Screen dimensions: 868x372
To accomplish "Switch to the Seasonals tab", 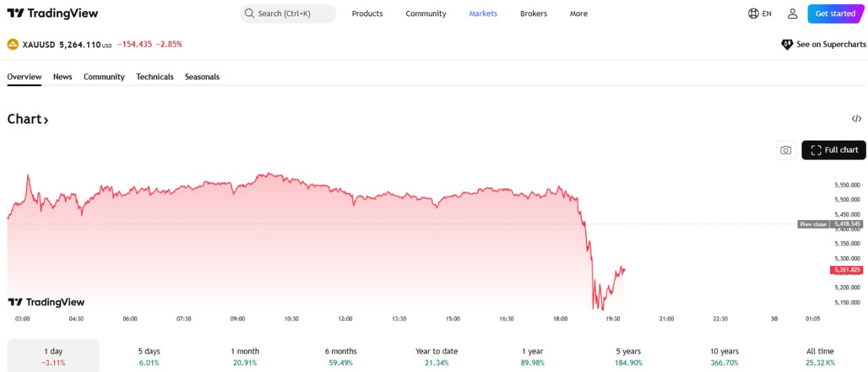I will [x=202, y=77].
